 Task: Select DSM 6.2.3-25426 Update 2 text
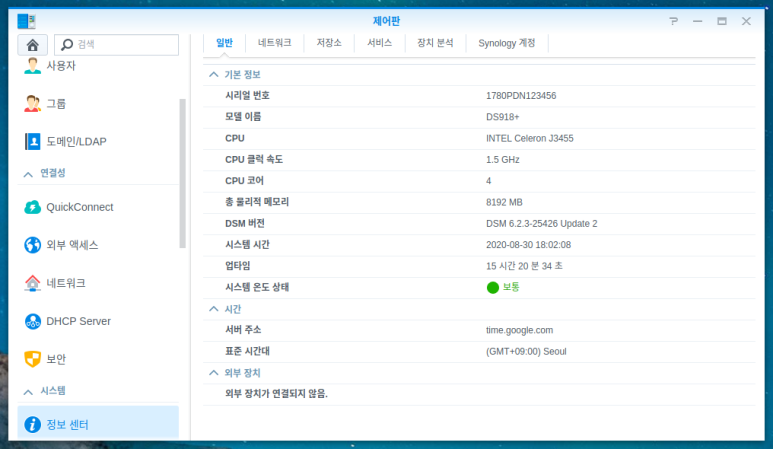pyautogui.click(x=541, y=224)
